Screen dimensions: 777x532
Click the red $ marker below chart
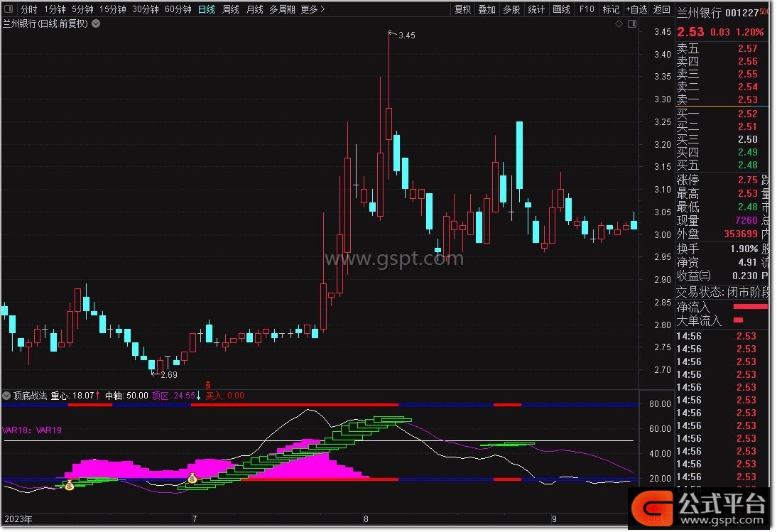[x=207, y=385]
